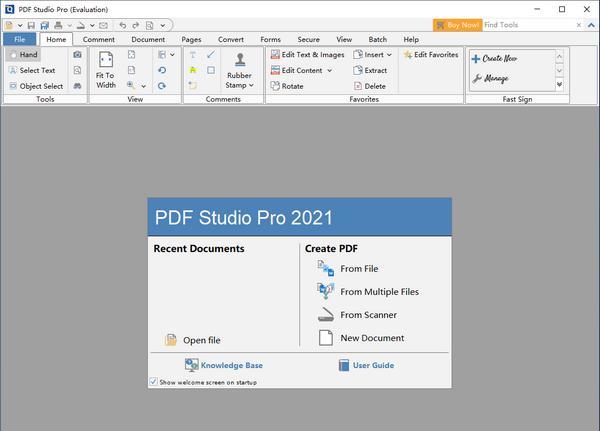Click Create New in Fast Sign
Image resolution: width=600 pixels, height=431 pixels.
pos(494,59)
